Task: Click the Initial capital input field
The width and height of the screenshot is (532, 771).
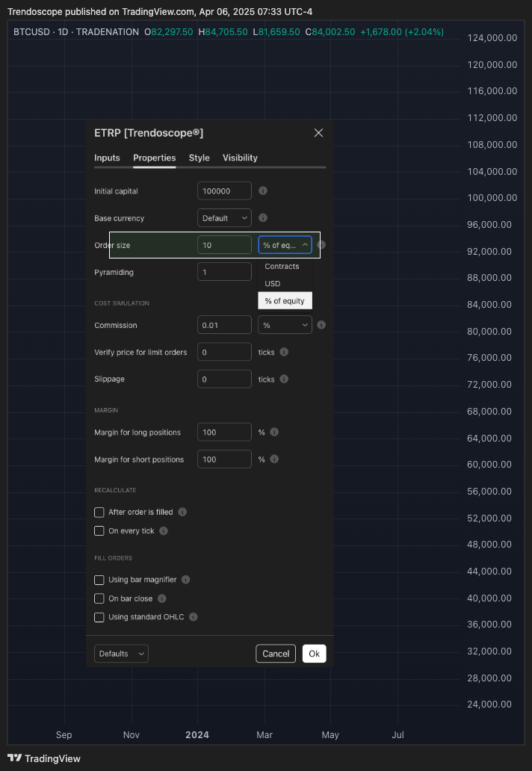Action: (225, 191)
